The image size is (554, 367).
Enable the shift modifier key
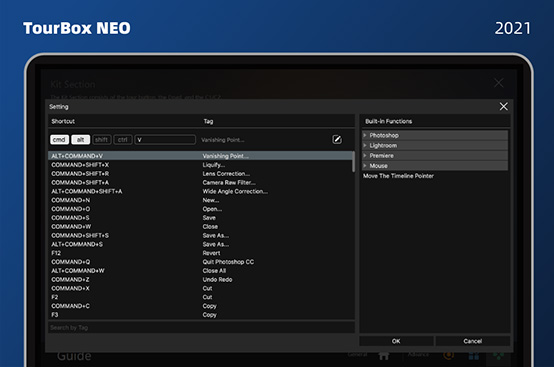pos(102,140)
